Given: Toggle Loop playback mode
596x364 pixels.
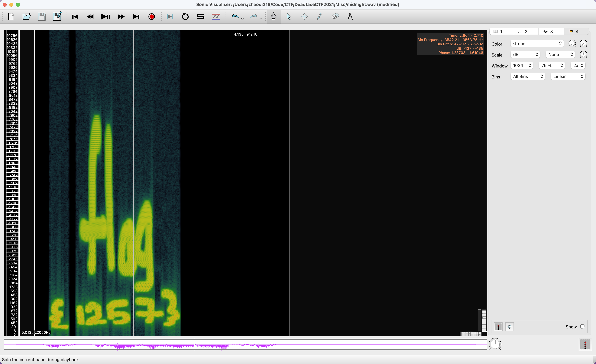Looking at the screenshot, I should click(x=185, y=17).
